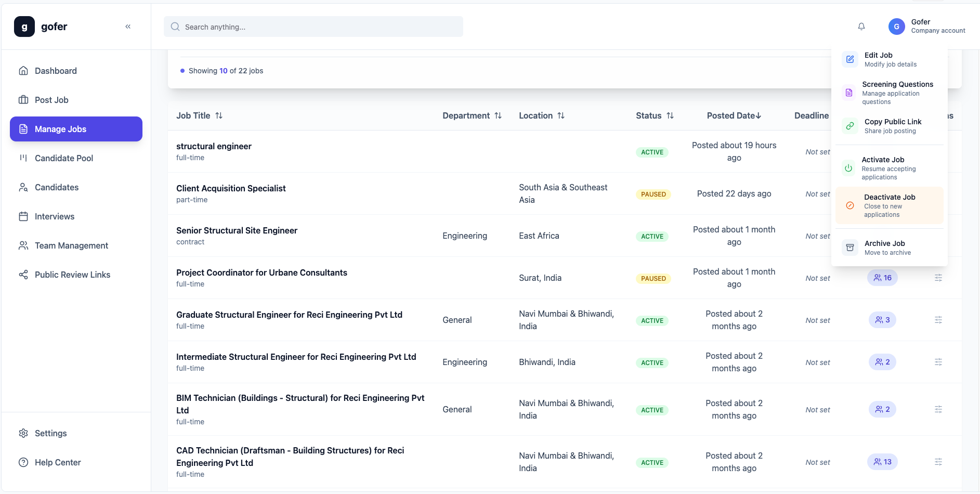Open the Senior Structural Site Engineer job
This screenshot has width=980, height=494.
(x=237, y=230)
